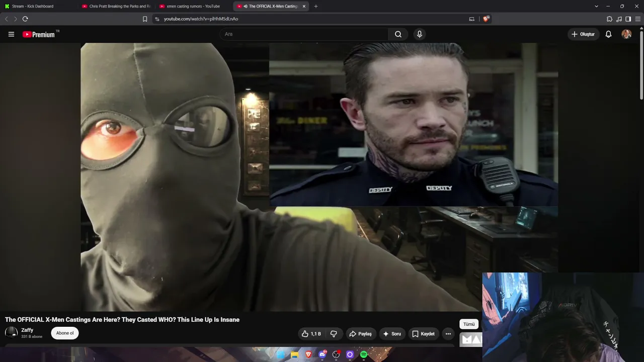This screenshot has height=362, width=644.
Task: Click the Brave icon in the taskbar
Action: (x=308, y=355)
